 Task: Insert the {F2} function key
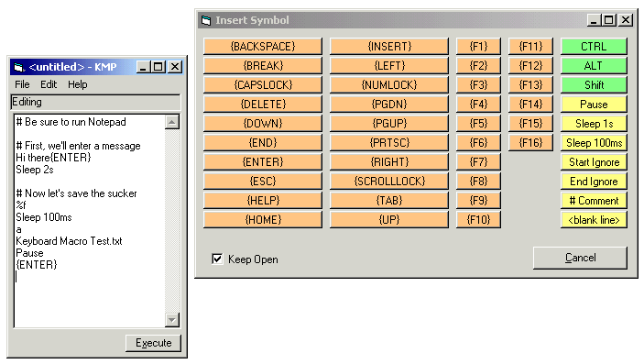[478, 65]
